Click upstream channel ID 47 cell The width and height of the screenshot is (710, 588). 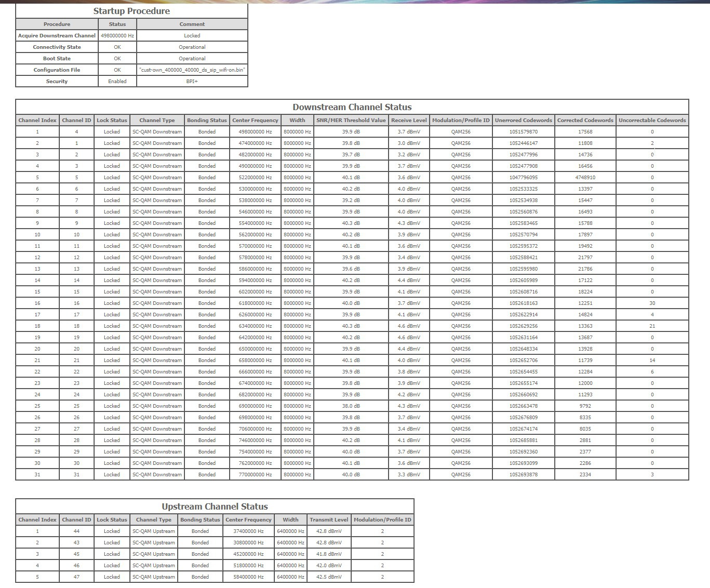pos(76,577)
